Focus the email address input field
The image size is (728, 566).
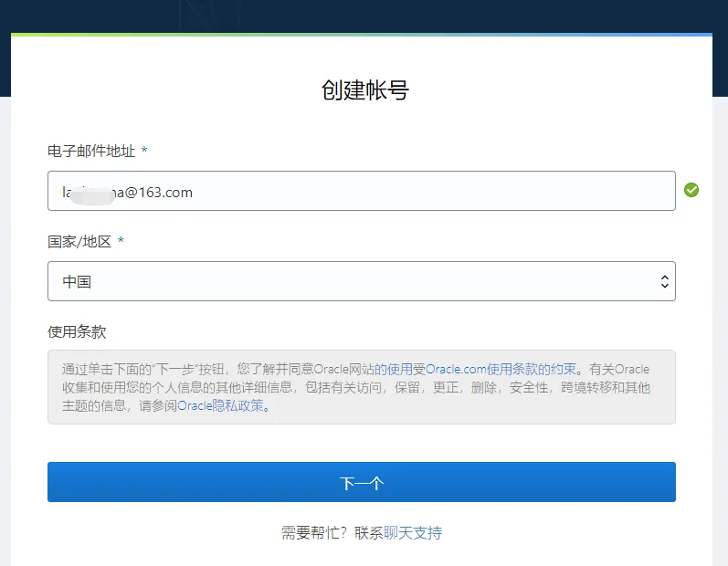coord(361,192)
